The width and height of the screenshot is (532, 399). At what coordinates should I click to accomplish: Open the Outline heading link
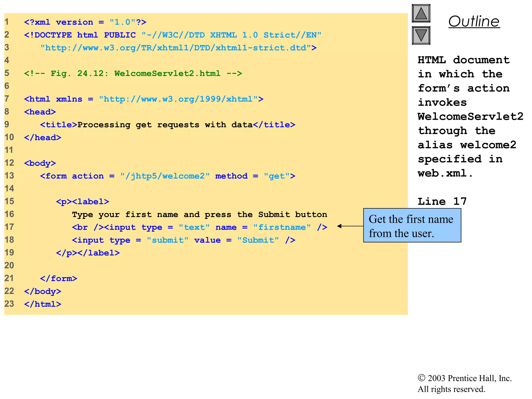tap(474, 21)
